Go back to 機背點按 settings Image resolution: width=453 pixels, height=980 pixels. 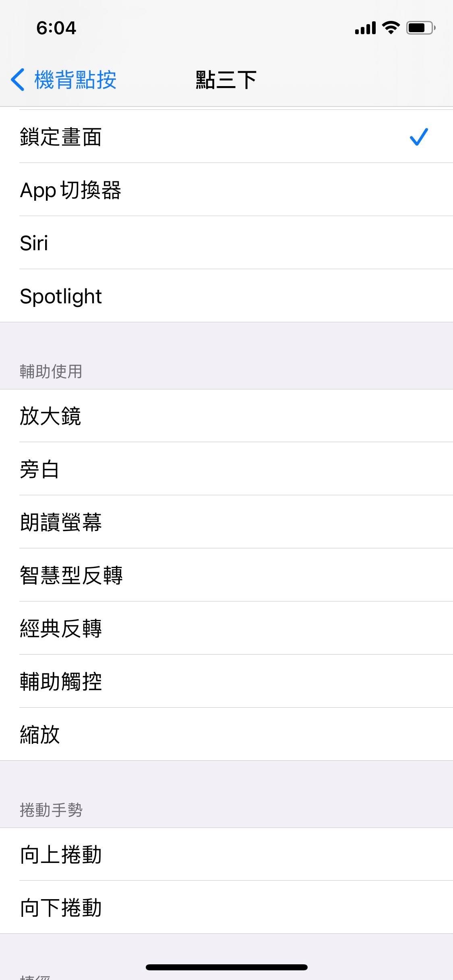pyautogui.click(x=75, y=80)
